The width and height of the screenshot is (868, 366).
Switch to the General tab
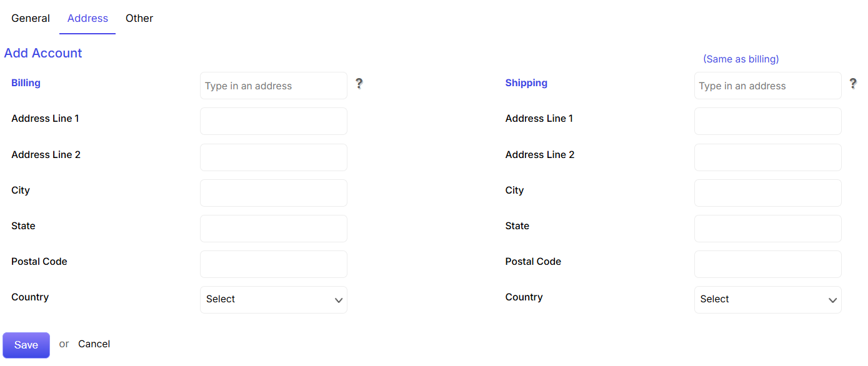coord(31,18)
